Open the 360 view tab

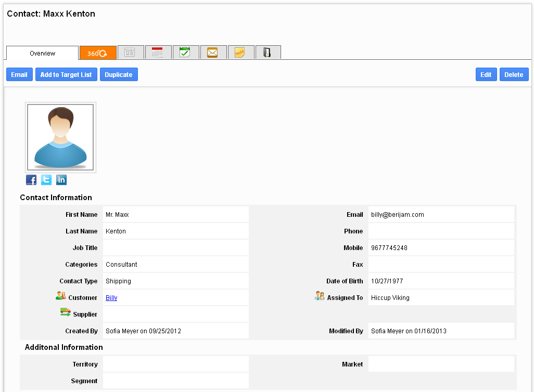click(97, 53)
